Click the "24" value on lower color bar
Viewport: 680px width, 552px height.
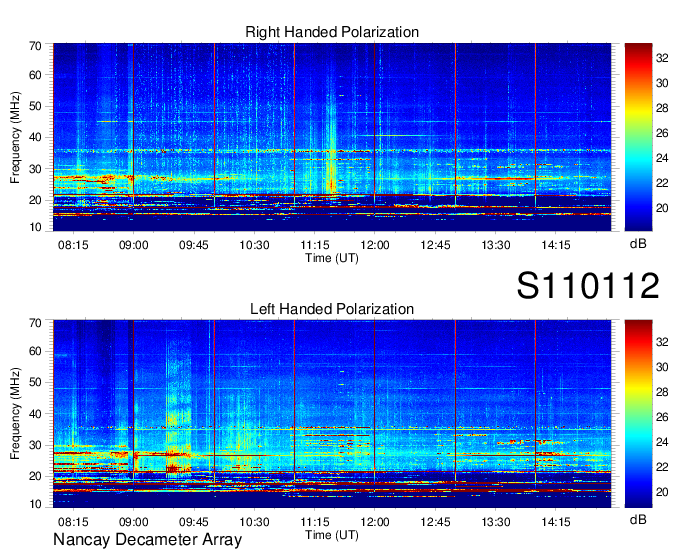point(662,442)
